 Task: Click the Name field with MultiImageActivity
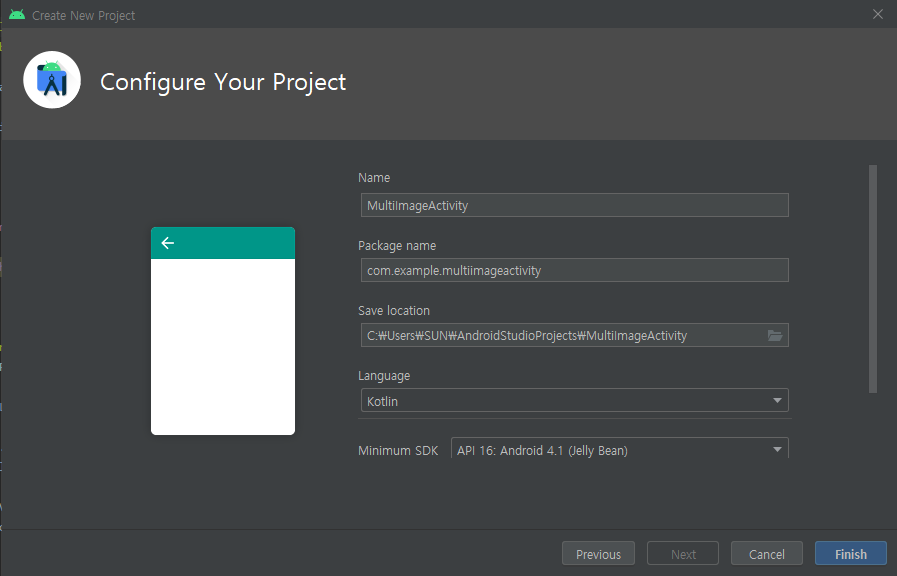574,205
